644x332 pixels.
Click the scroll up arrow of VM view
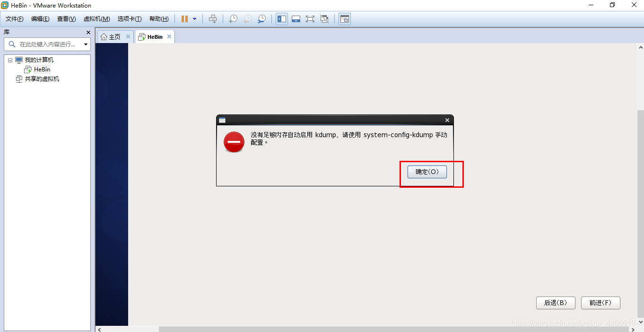(641, 48)
